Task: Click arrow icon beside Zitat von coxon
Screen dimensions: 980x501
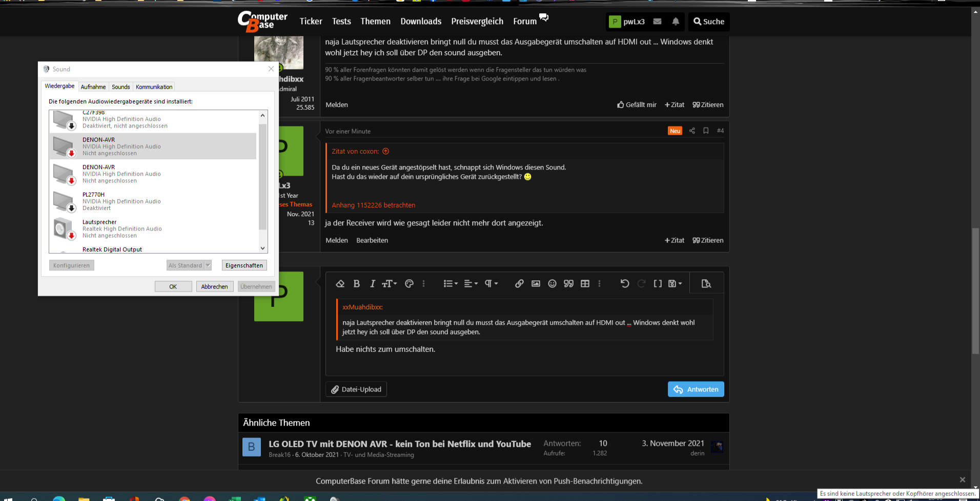Action: [386, 151]
